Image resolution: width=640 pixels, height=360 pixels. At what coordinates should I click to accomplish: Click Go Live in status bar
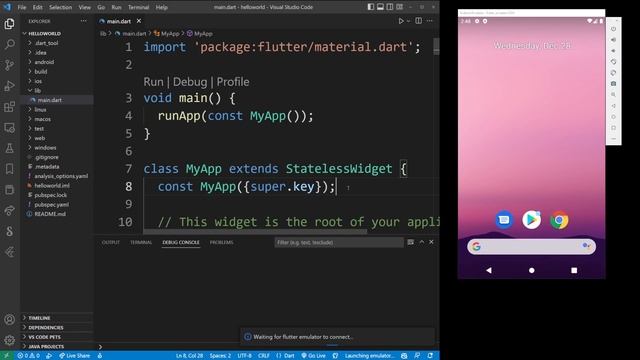[x=313, y=356]
